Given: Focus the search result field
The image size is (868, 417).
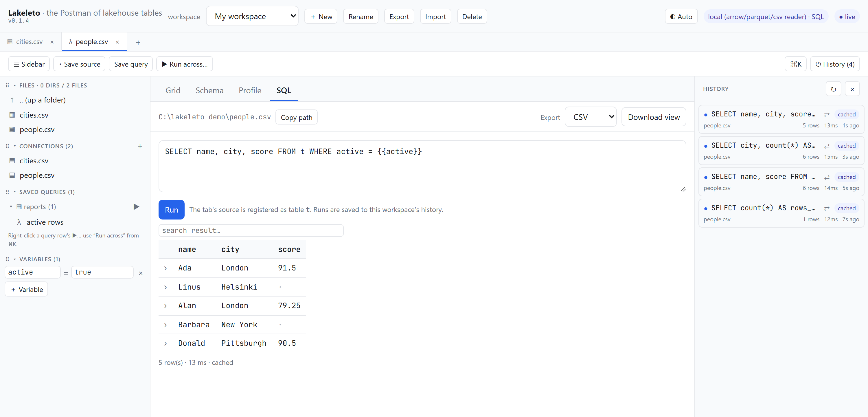Looking at the screenshot, I should [x=251, y=231].
